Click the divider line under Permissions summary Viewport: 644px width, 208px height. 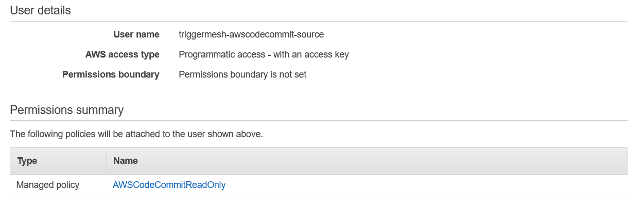pyautogui.click(x=319, y=121)
